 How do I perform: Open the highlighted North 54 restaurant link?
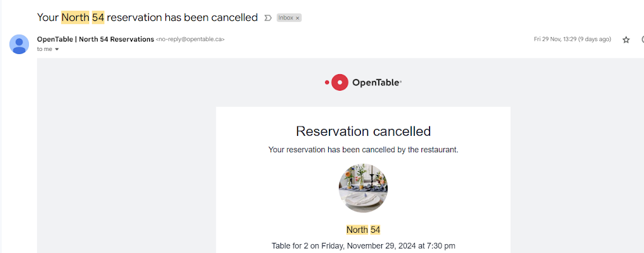click(363, 230)
